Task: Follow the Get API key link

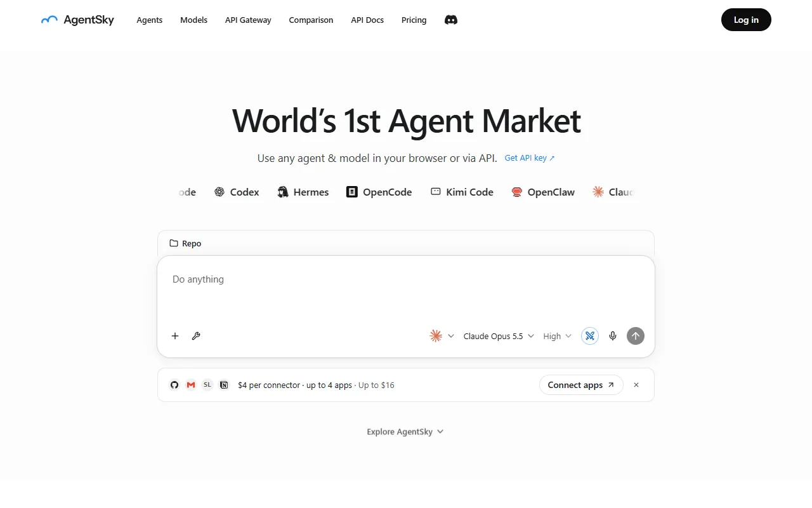Action: tap(530, 157)
